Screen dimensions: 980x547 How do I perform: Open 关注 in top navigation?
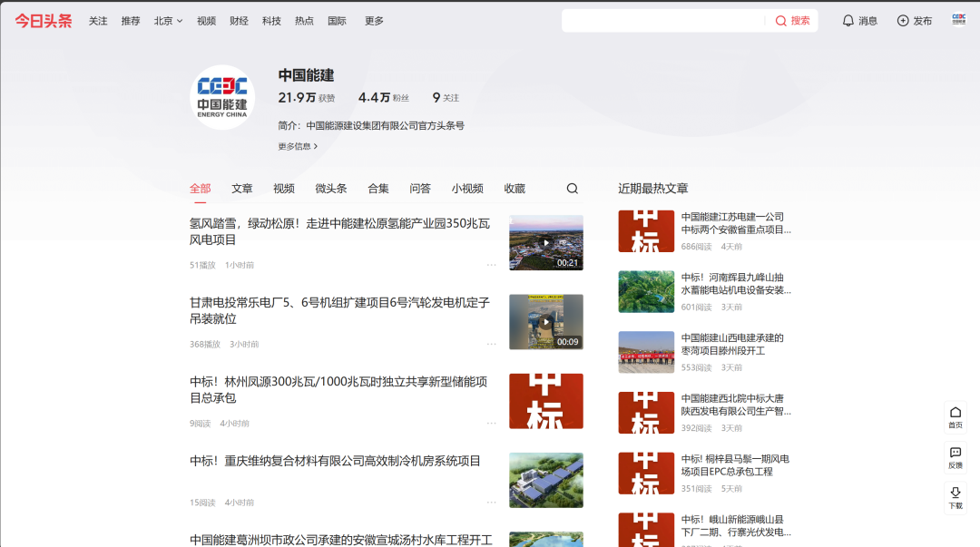[98, 21]
